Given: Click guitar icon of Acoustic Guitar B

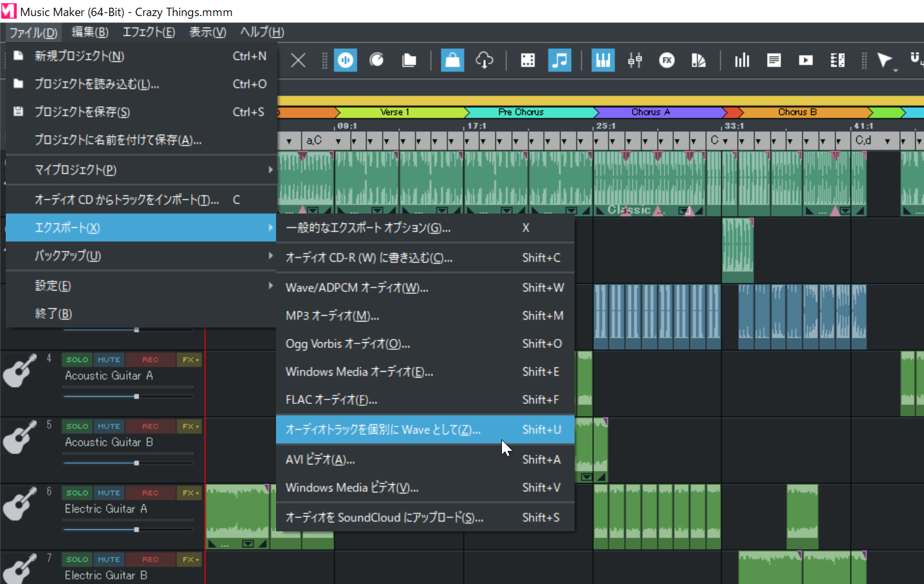Looking at the screenshot, I should (20, 437).
